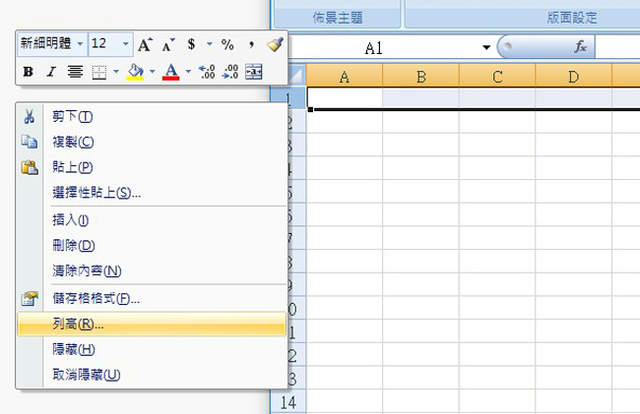Click the Format Painter brush icon

click(274, 44)
